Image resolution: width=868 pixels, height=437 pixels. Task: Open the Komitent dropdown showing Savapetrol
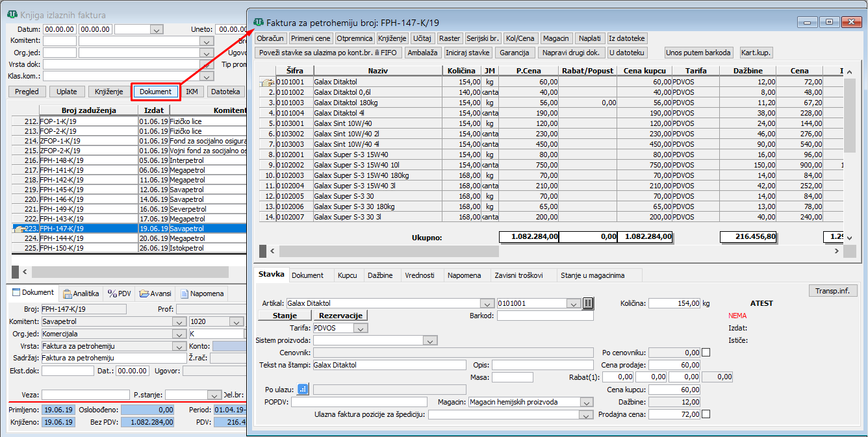click(x=179, y=322)
